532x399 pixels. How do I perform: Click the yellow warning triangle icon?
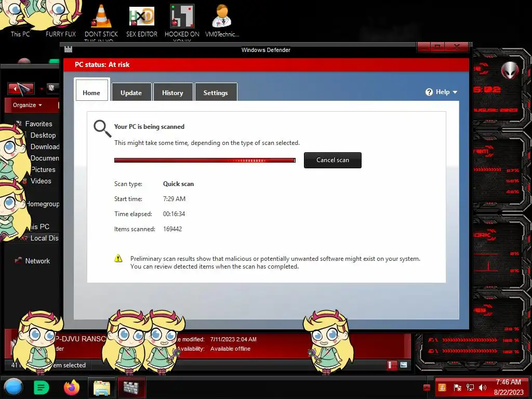(118, 259)
